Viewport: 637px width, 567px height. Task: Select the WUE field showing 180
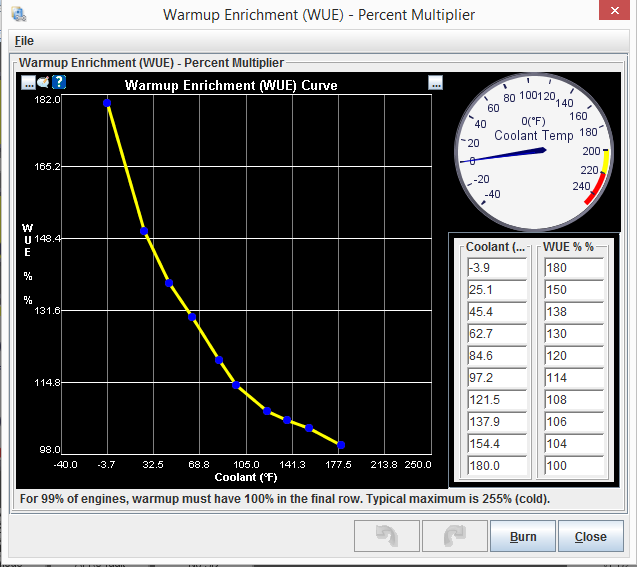(x=574, y=268)
